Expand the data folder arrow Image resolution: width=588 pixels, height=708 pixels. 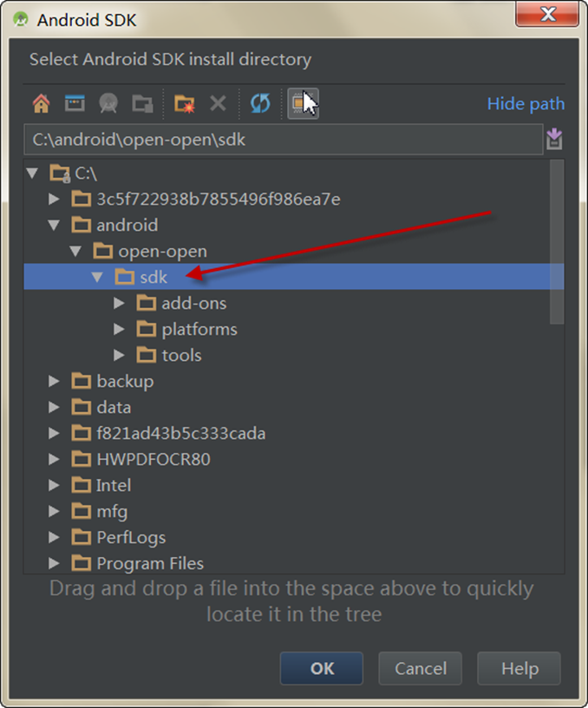click(x=54, y=407)
